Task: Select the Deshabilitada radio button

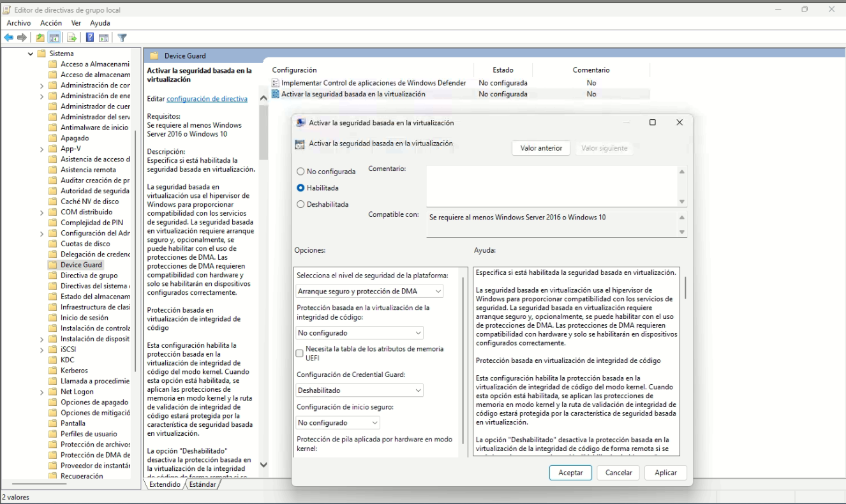Action: 299,204
